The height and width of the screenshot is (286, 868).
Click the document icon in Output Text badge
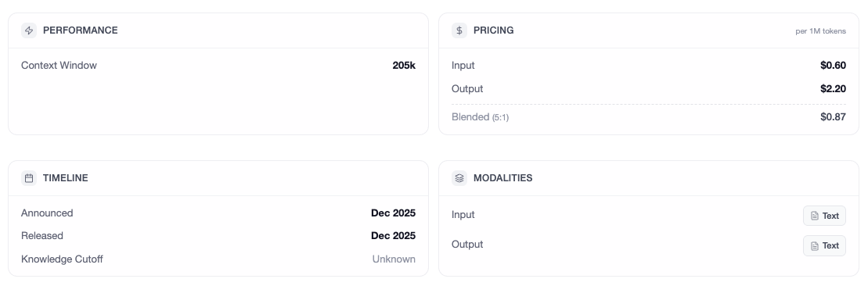(x=815, y=245)
